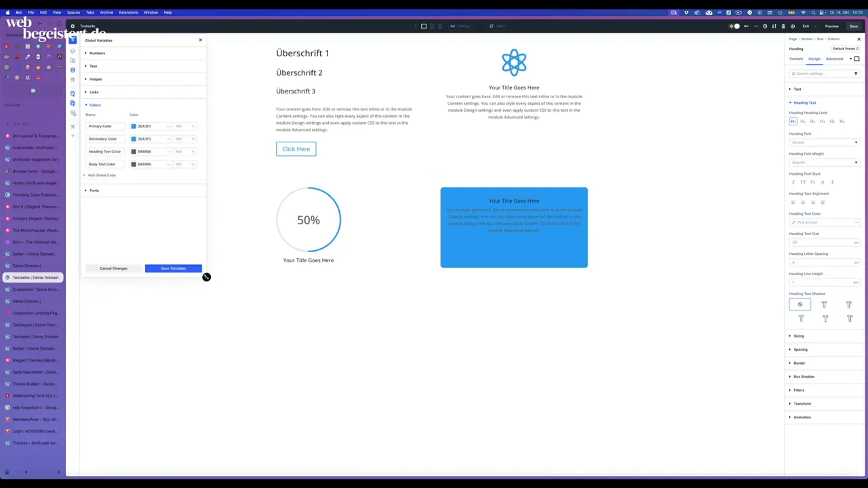The height and width of the screenshot is (488, 868).
Task: Expand the Fonts variables section
Action: (x=94, y=190)
